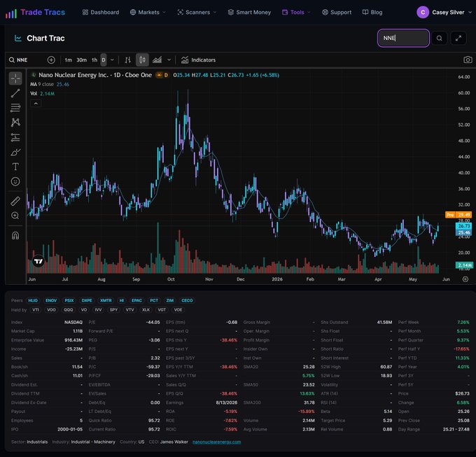Open chart time axis settings gear

pyautogui.click(x=465, y=279)
